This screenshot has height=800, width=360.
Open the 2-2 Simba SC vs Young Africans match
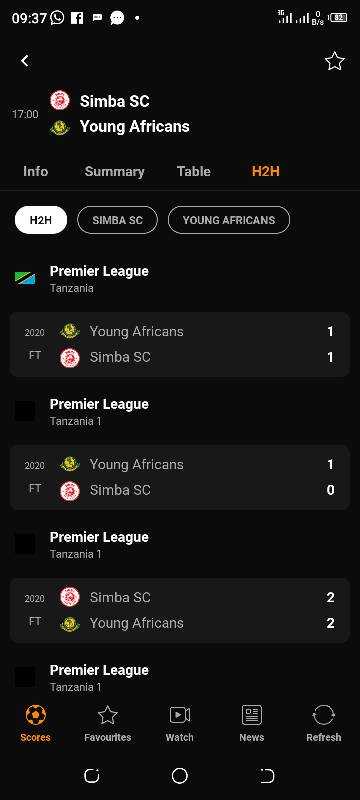pyautogui.click(x=179, y=610)
